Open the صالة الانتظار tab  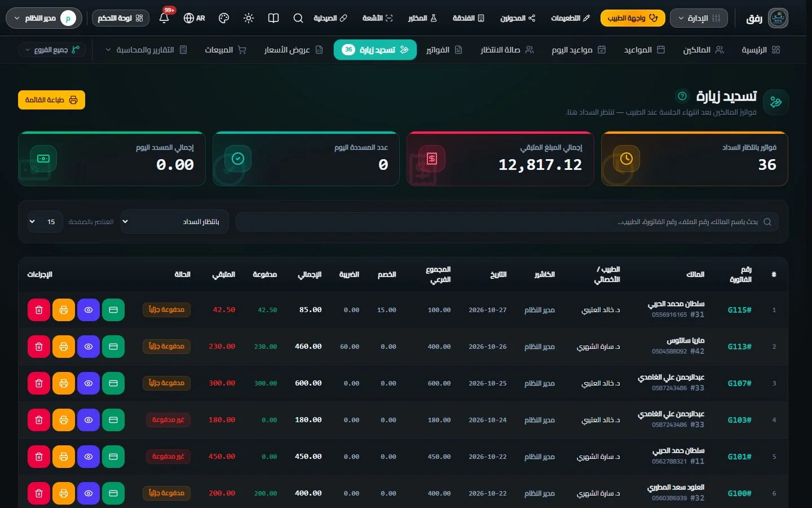pyautogui.click(x=507, y=50)
